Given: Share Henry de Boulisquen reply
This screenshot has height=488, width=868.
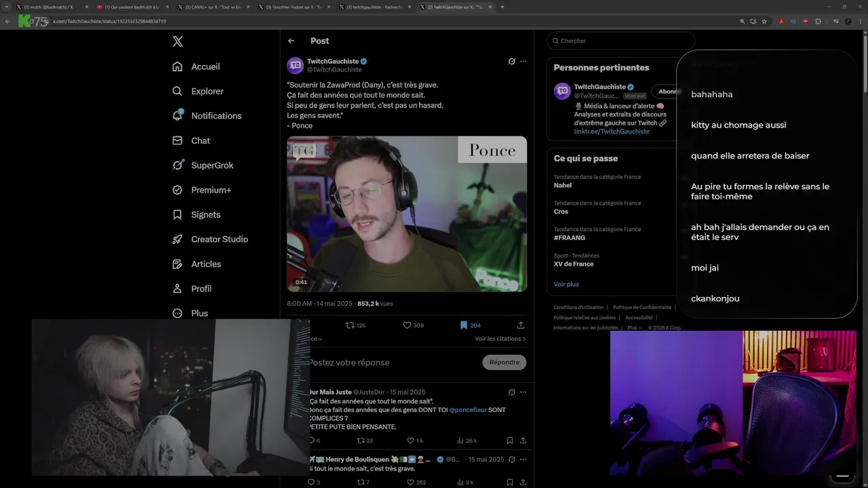Looking at the screenshot, I should pos(523,483).
